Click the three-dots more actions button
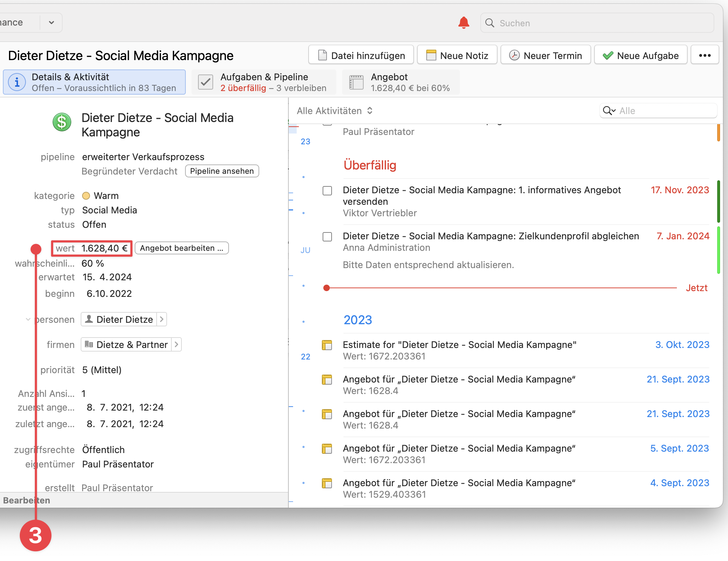The height and width of the screenshot is (561, 728). [x=705, y=55]
